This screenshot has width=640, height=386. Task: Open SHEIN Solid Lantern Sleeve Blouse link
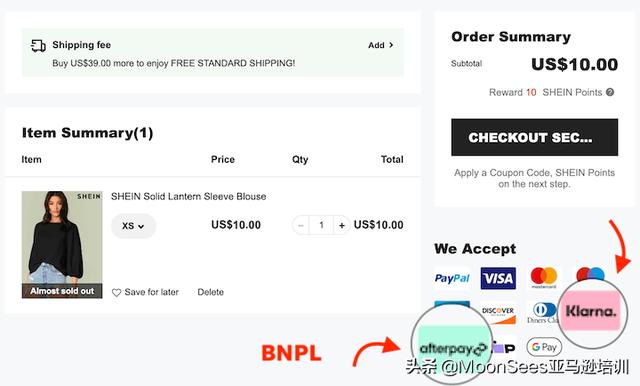click(189, 197)
